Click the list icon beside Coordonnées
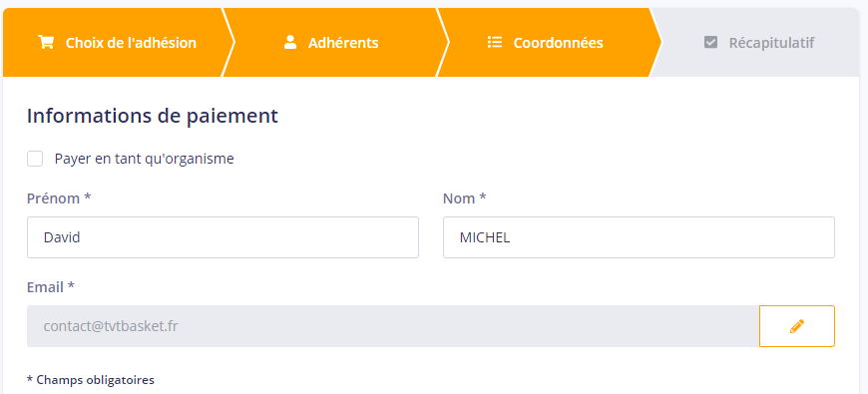This screenshot has width=868, height=394. click(x=494, y=43)
